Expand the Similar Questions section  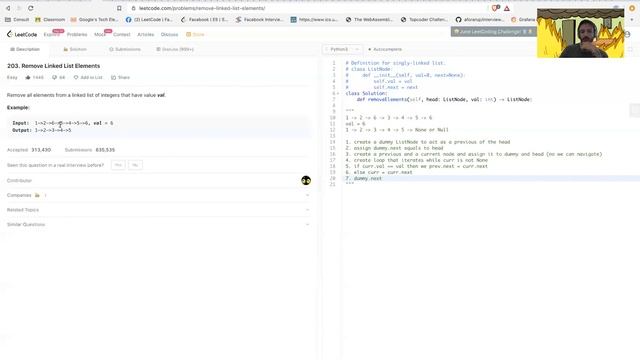click(158, 224)
